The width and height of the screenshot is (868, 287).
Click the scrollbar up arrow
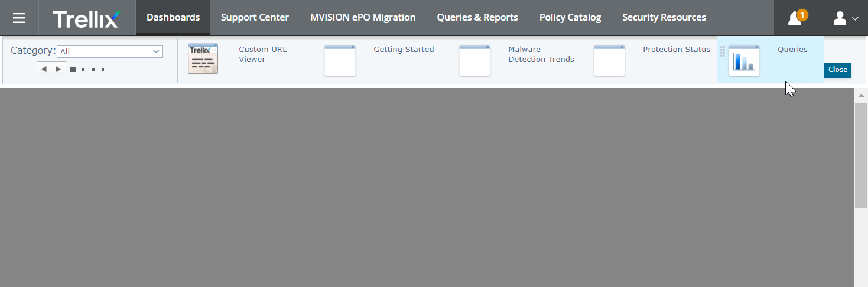(861, 96)
